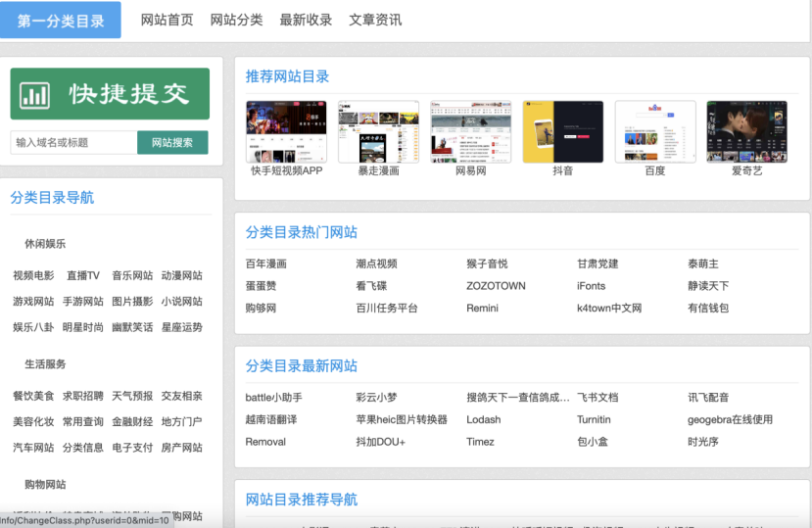The width and height of the screenshot is (812, 528).
Task: Open the 抖音 site thumbnail
Action: click(563, 131)
